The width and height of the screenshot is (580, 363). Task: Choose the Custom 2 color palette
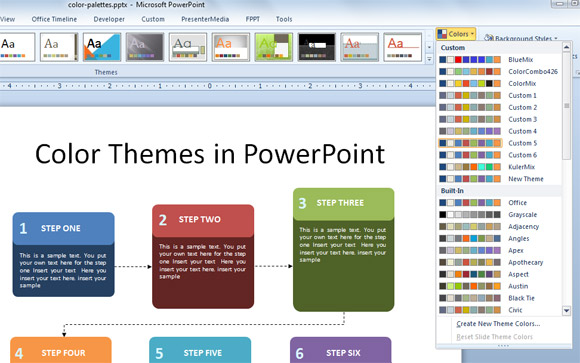[499, 107]
